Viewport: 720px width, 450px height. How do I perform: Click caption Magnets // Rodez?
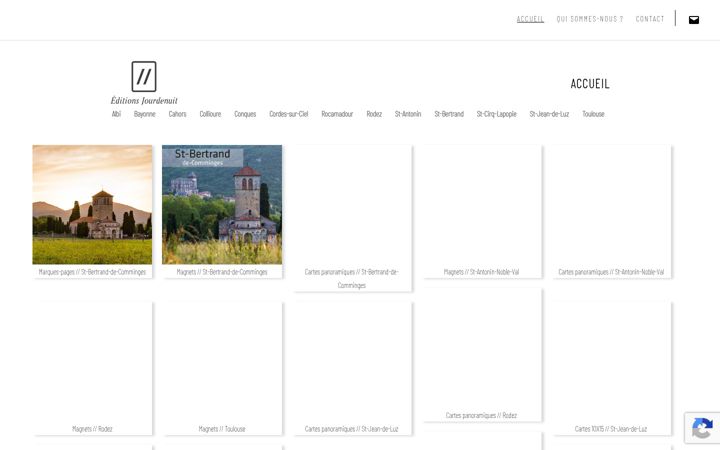click(x=92, y=429)
